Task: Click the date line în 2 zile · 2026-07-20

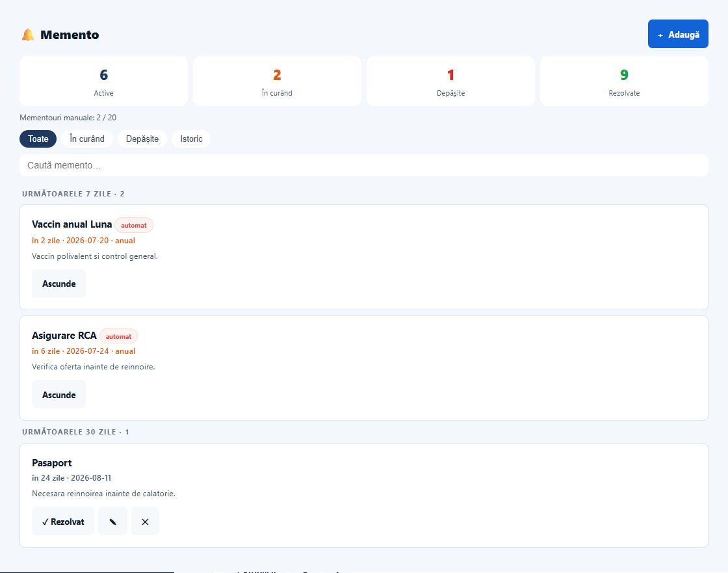Action: pyautogui.click(x=84, y=240)
